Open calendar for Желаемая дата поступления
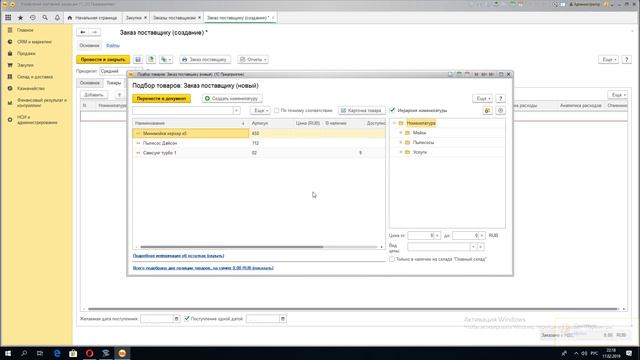 [176, 318]
